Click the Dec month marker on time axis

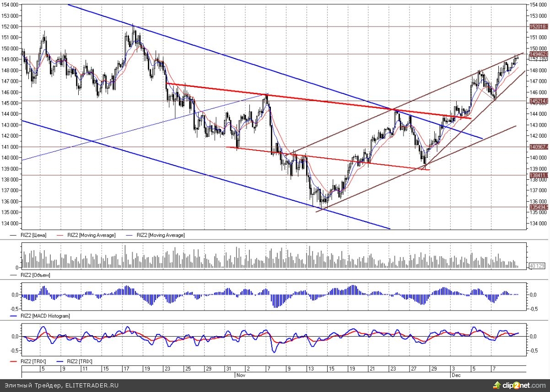pyautogui.click(x=456, y=375)
